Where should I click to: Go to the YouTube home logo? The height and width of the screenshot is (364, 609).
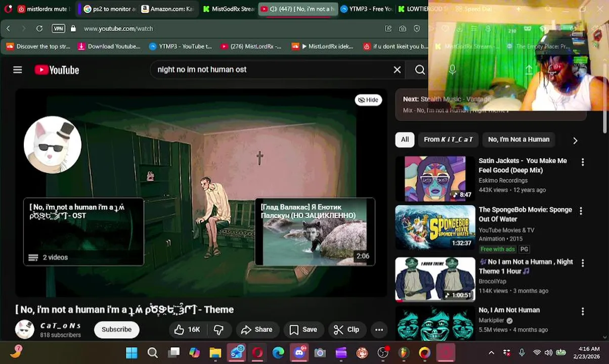[x=57, y=70]
